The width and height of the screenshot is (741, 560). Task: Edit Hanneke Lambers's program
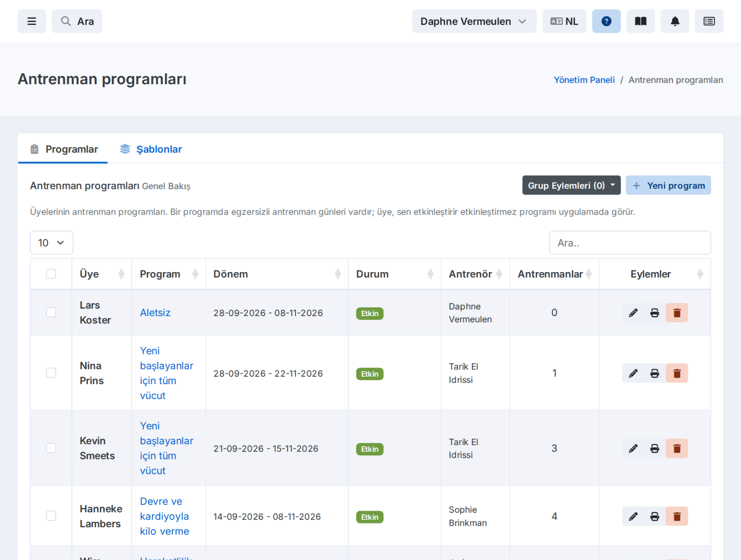(x=633, y=516)
